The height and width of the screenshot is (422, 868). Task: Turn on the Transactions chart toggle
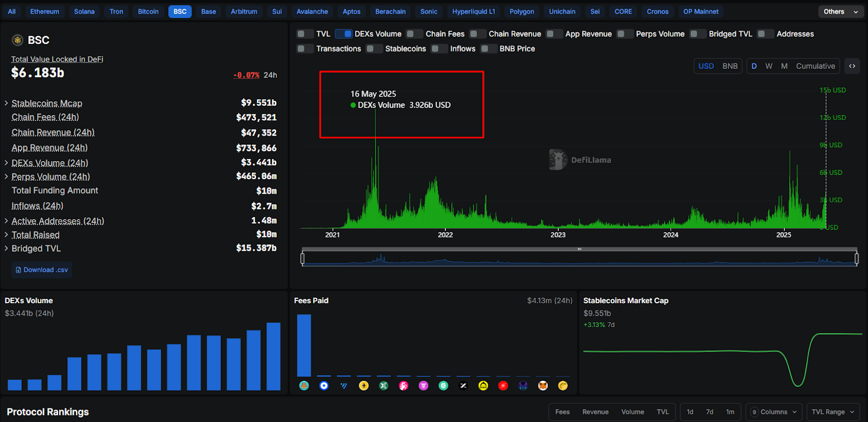pyautogui.click(x=305, y=49)
